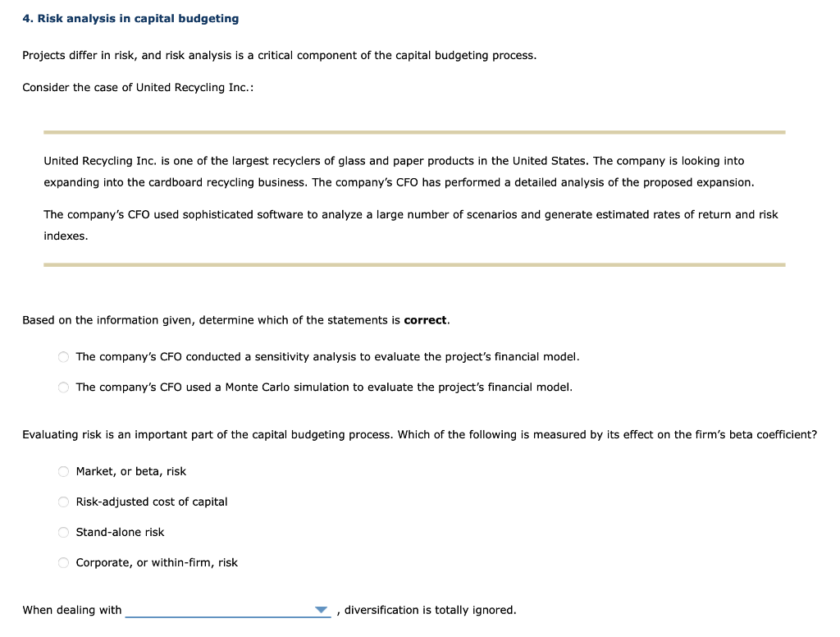Choose 'Market, or beta, risk' option

[63, 471]
